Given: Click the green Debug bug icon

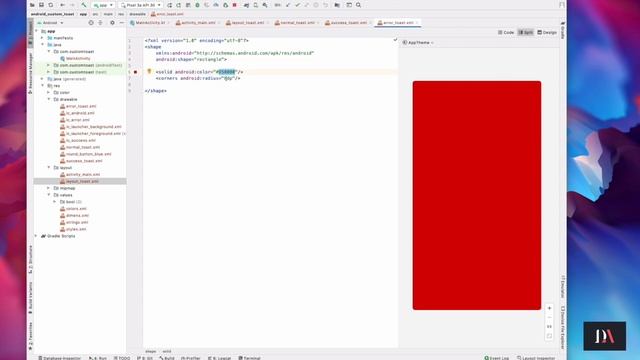Looking at the screenshot, I should pos(197,5).
